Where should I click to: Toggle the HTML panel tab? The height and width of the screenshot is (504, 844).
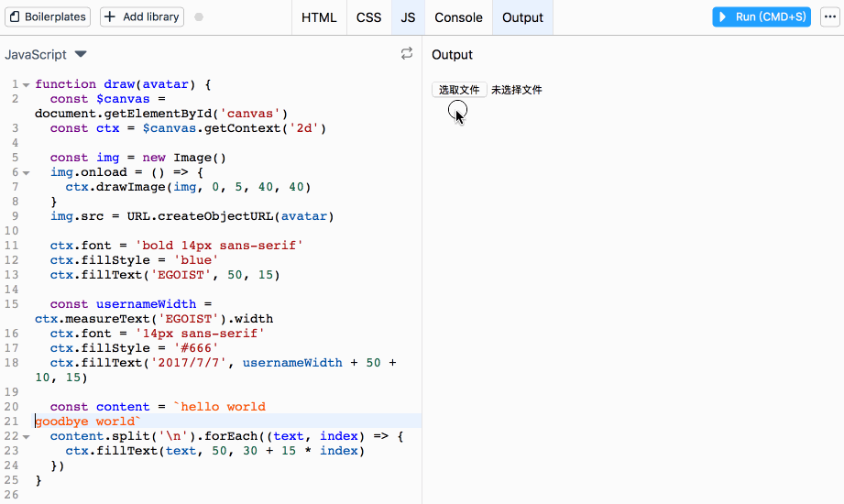(319, 17)
